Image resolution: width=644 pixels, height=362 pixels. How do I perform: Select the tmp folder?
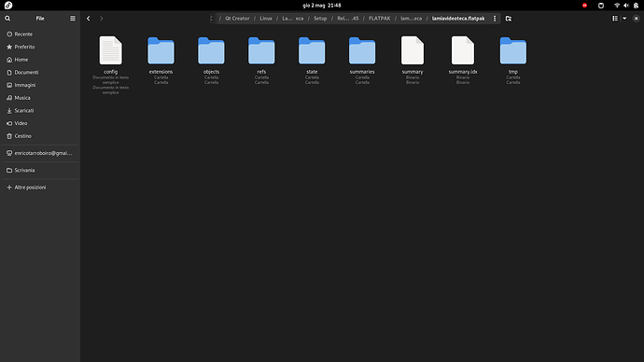point(513,51)
